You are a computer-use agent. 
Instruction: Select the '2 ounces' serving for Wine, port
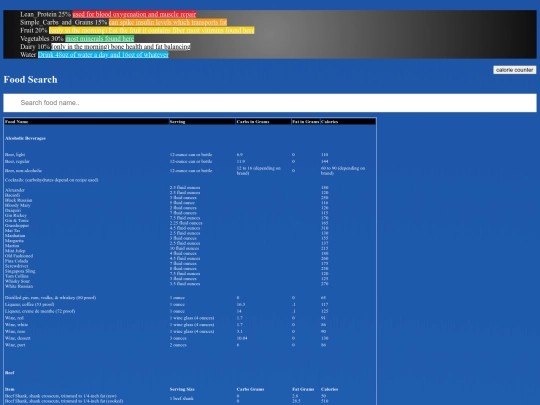178,345
